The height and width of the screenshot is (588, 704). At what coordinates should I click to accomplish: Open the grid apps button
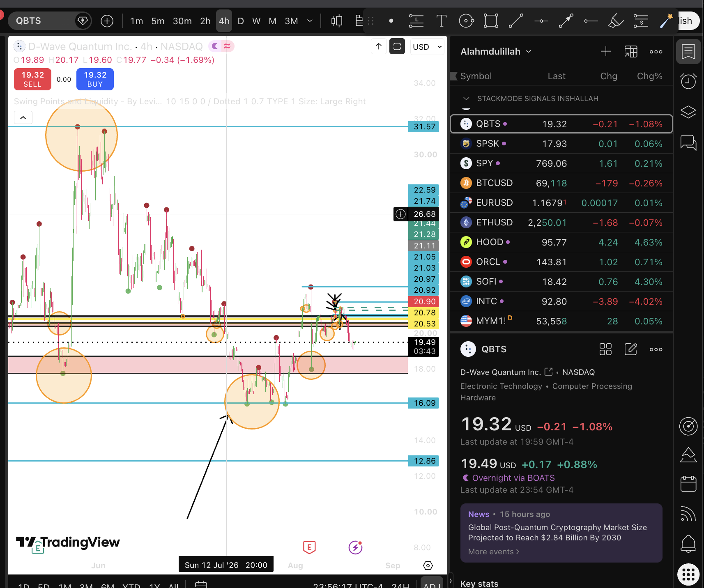688,574
